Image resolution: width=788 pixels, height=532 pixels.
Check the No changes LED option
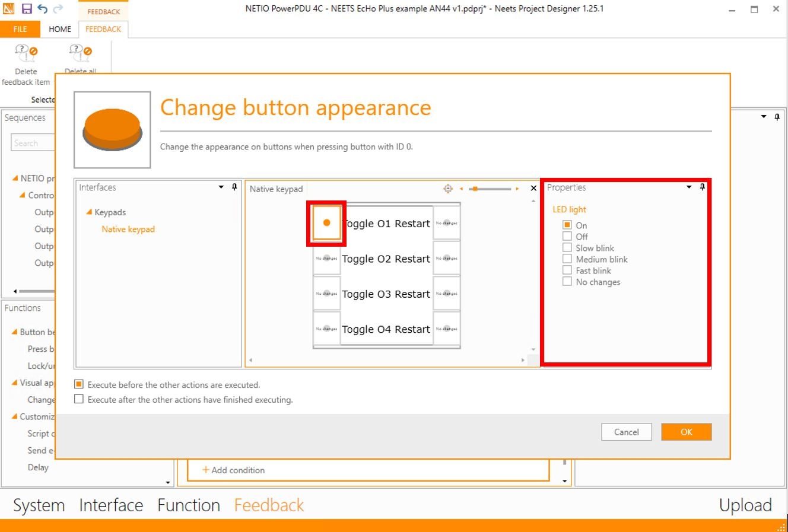tap(567, 281)
